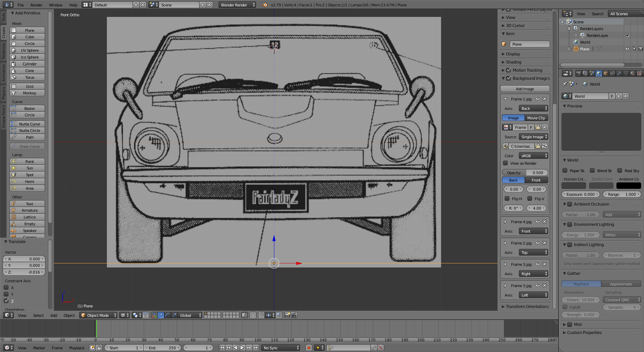
Task: Uncheck the Background Images checkbox
Action: 508,78
